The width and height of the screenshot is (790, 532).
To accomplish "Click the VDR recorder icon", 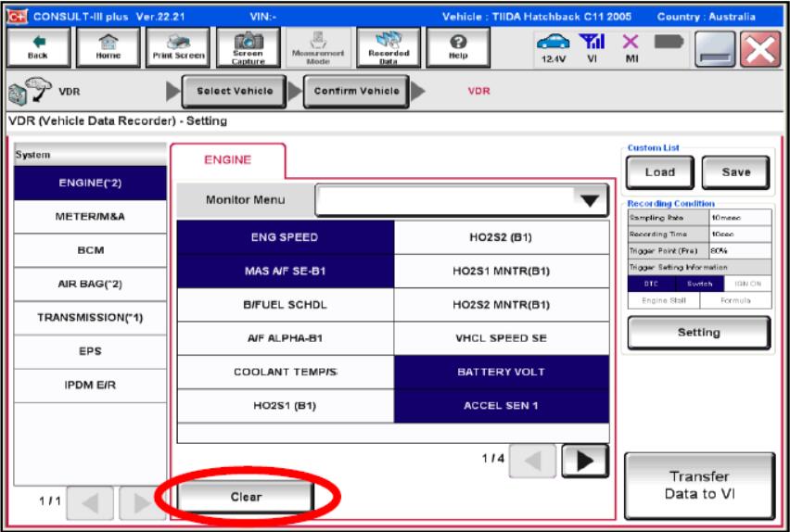I will (30, 91).
